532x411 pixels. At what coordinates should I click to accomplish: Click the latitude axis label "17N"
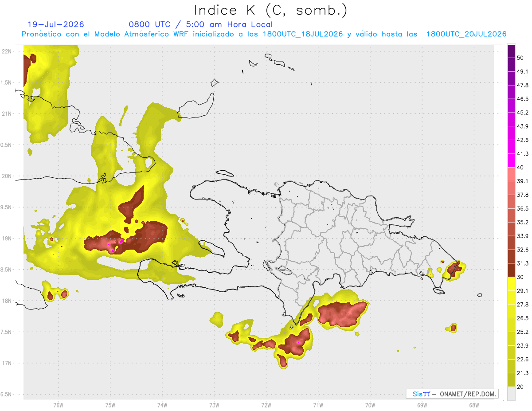(7, 364)
